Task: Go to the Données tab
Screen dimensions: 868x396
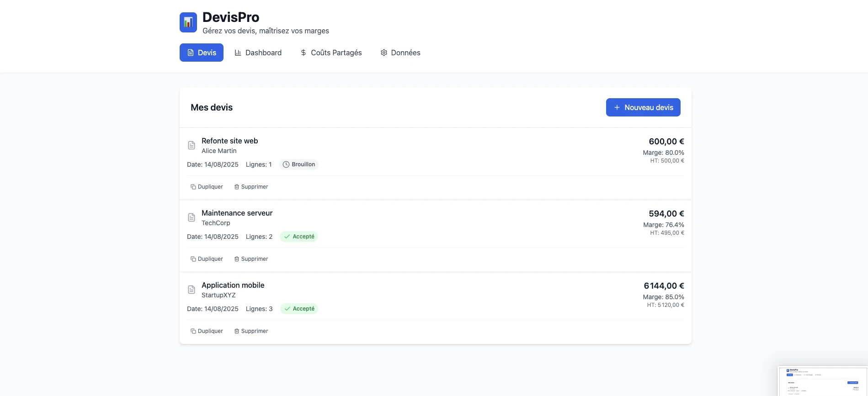Action: click(x=400, y=53)
